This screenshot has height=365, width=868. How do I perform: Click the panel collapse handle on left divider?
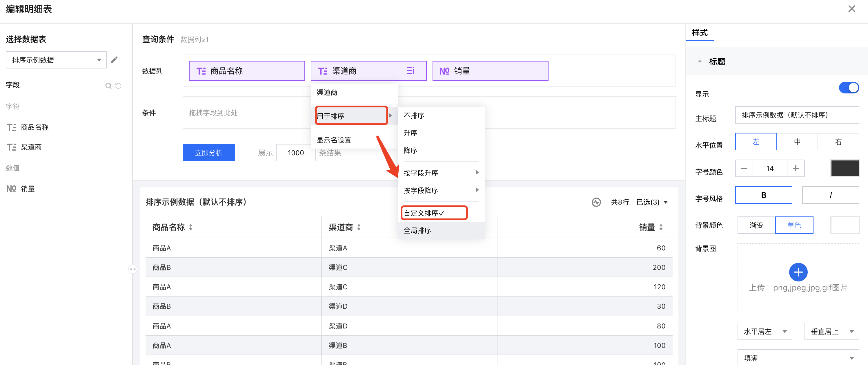coord(132,269)
